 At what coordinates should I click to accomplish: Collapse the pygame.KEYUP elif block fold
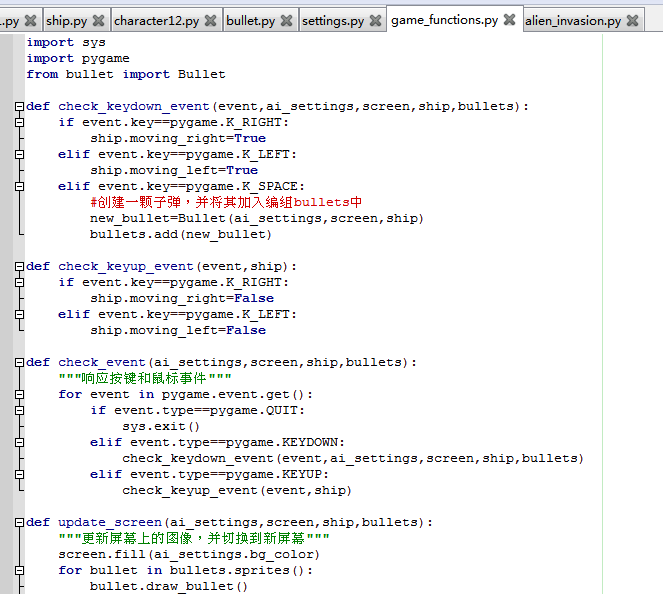pos(19,474)
